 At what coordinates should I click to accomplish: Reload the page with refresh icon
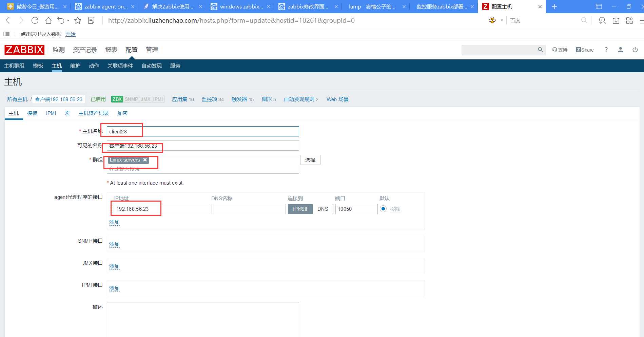[x=35, y=20]
